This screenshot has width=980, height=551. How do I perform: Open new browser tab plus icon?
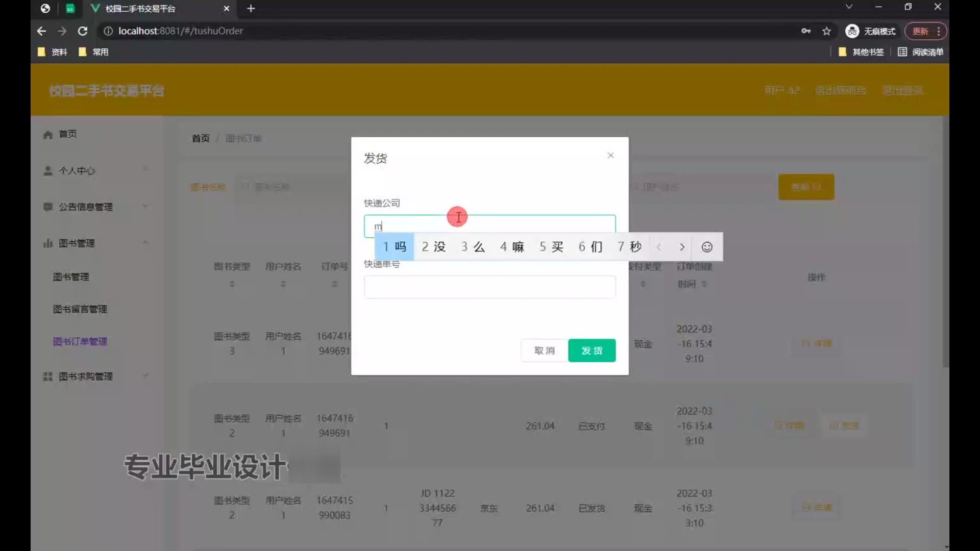251,9
